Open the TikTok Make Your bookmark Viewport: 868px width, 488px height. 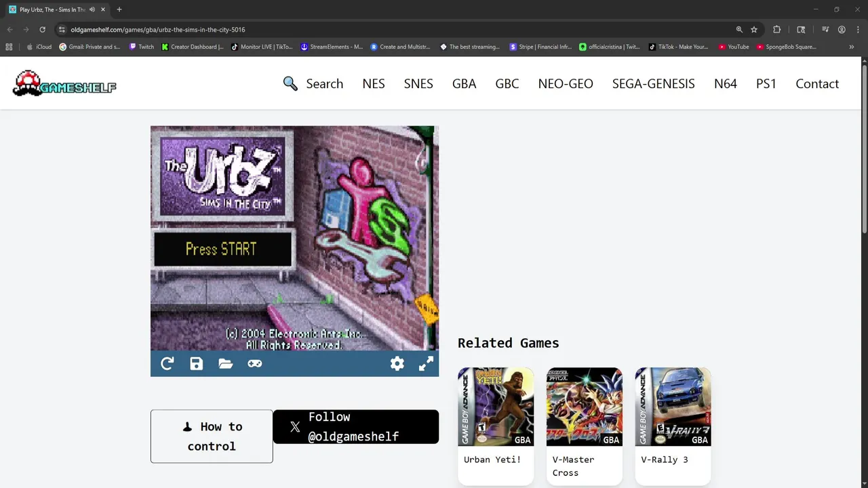679,47
